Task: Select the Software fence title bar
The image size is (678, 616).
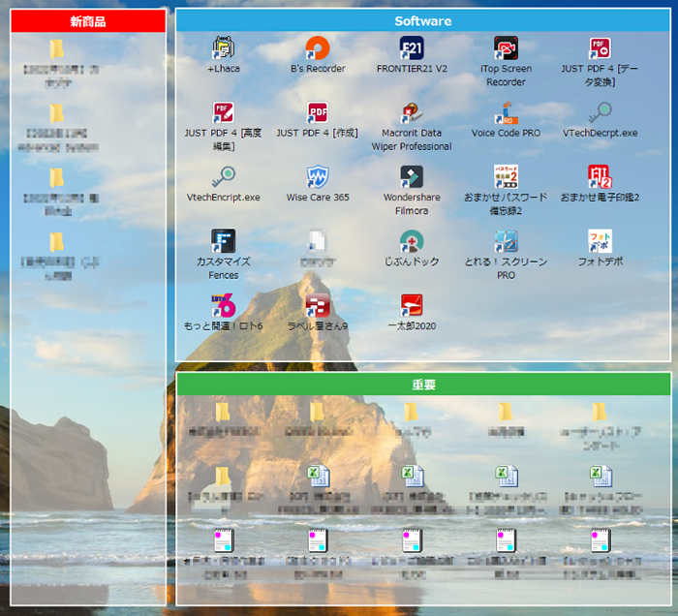Action: tap(423, 20)
